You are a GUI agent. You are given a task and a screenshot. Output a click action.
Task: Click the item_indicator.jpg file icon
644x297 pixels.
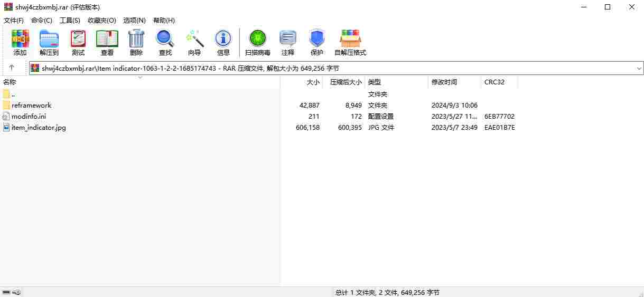[x=6, y=127]
